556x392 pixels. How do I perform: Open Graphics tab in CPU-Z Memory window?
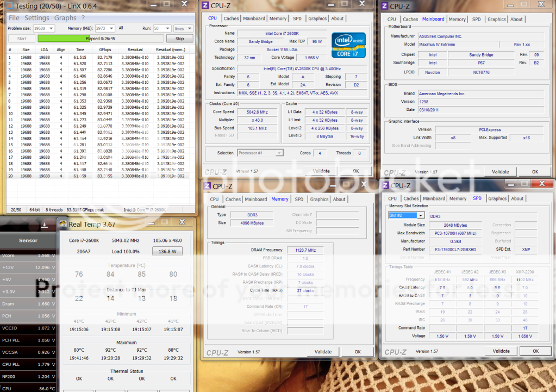tap(319, 200)
